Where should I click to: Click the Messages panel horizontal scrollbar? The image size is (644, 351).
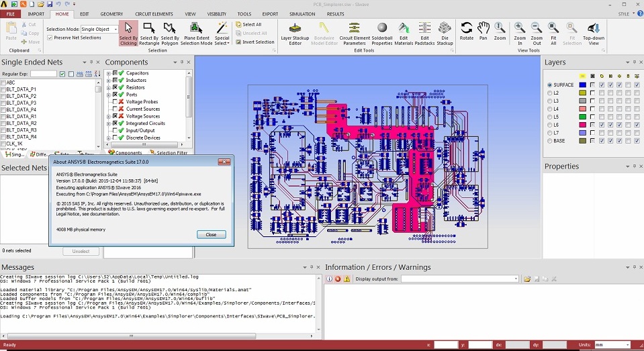[132, 336]
